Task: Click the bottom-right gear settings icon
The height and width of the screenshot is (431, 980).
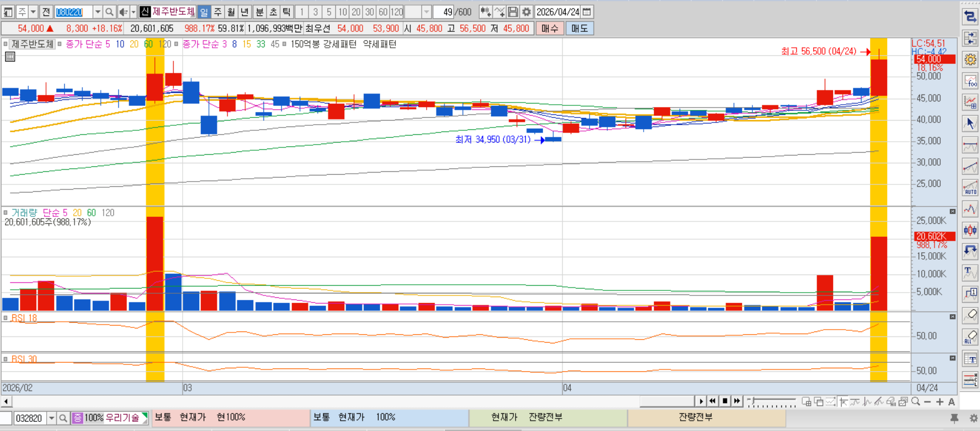Action: point(973,418)
